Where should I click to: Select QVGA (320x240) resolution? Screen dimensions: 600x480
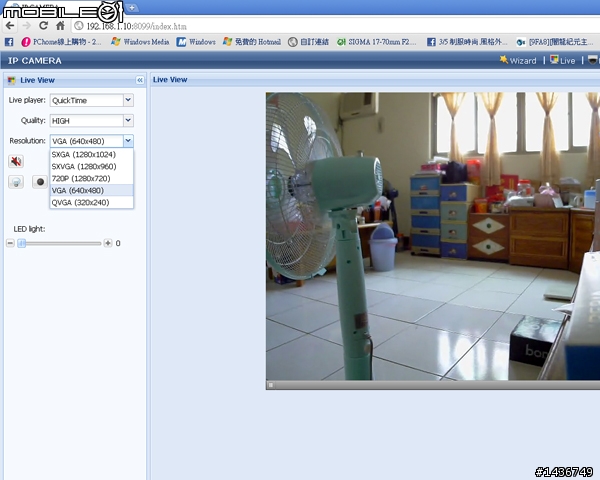91,202
